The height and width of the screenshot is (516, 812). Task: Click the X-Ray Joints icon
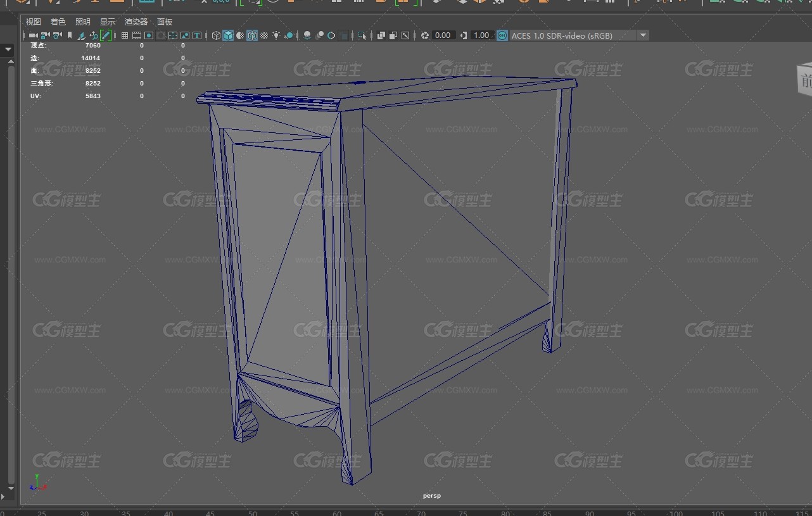(x=405, y=35)
